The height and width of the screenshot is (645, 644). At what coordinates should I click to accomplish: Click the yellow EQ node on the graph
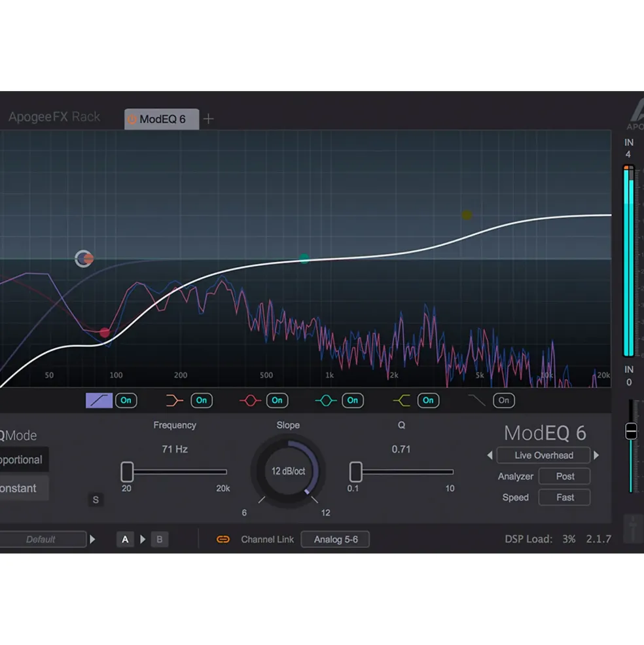tap(467, 215)
